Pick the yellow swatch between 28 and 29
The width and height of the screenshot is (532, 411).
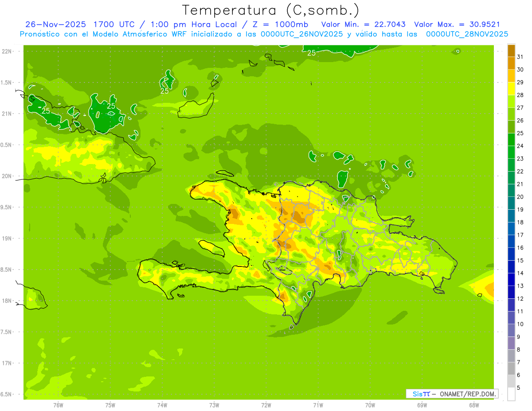pos(511,89)
